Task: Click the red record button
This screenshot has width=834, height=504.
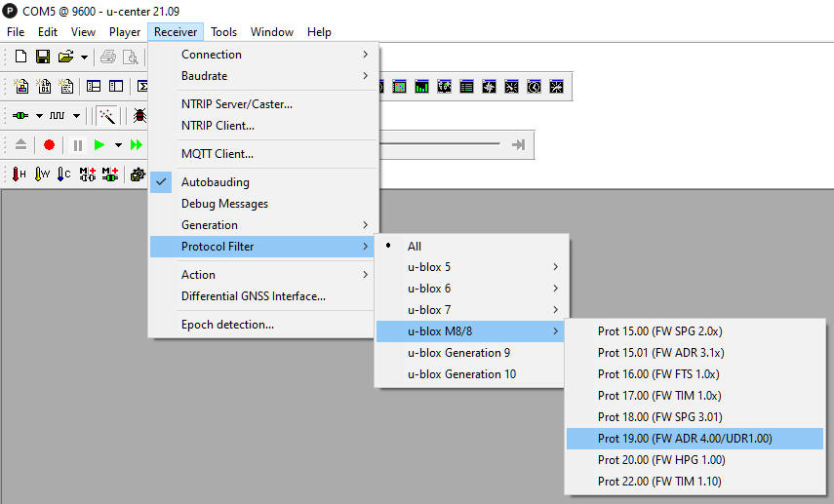Action: click(x=49, y=144)
